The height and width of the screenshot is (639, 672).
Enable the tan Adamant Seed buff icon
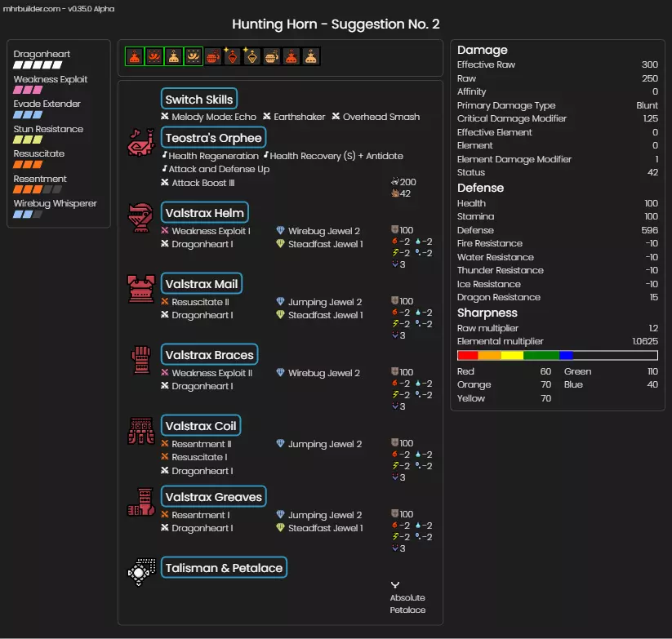click(272, 56)
